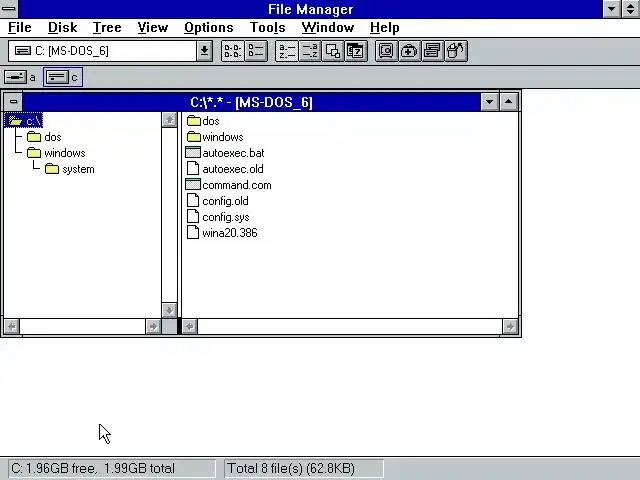Click the View Name Only toolbar button
The image size is (640, 480).
click(x=233, y=51)
